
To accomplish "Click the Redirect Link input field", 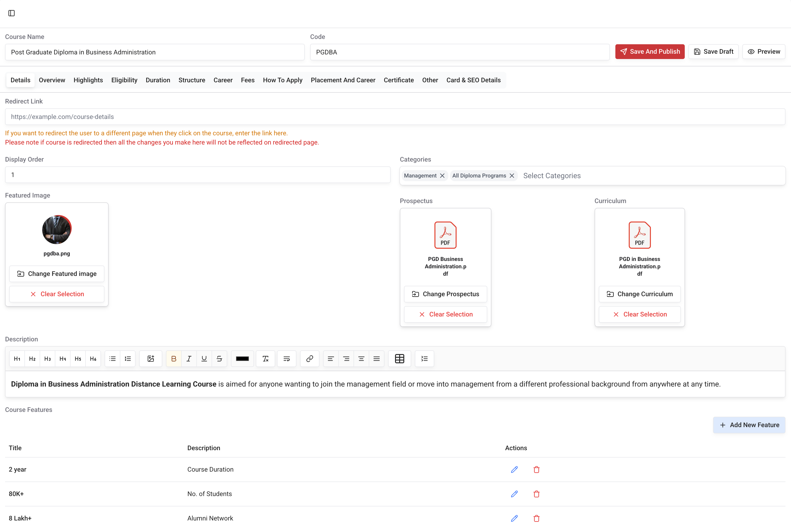I will coord(395,117).
